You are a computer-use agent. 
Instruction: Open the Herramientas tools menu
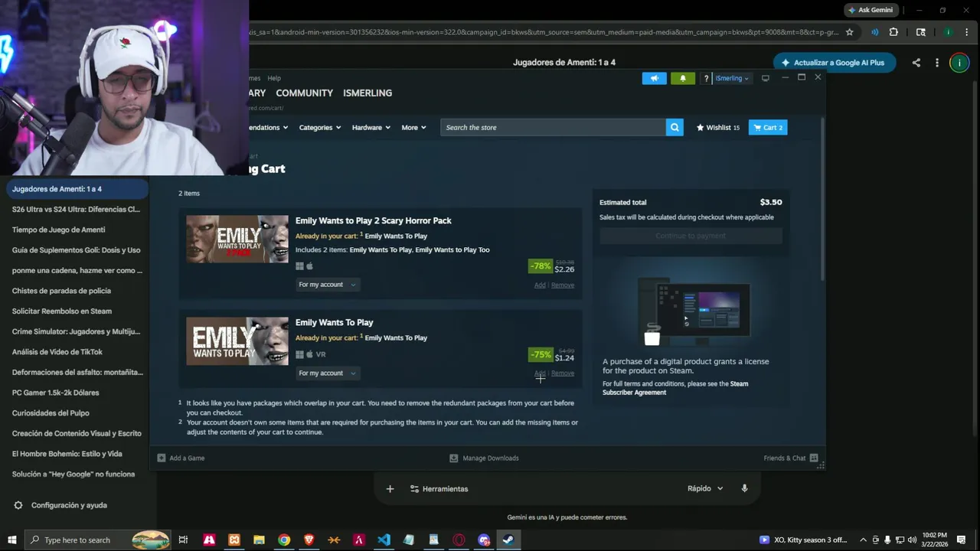439,488
